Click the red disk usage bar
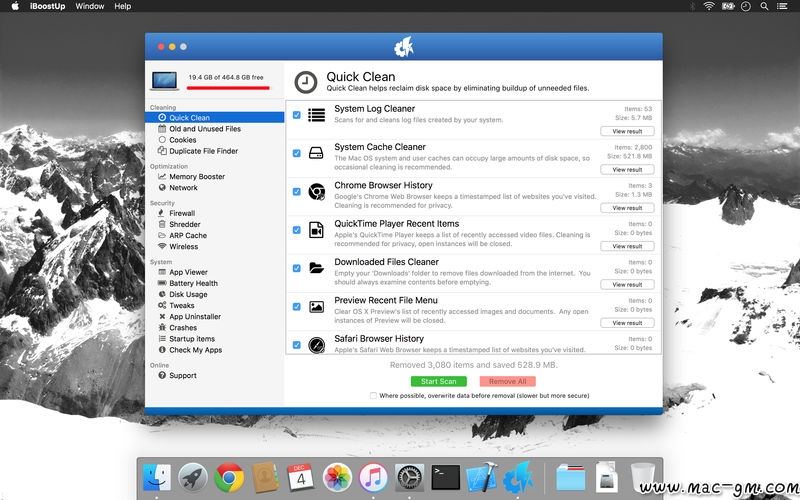 point(228,88)
